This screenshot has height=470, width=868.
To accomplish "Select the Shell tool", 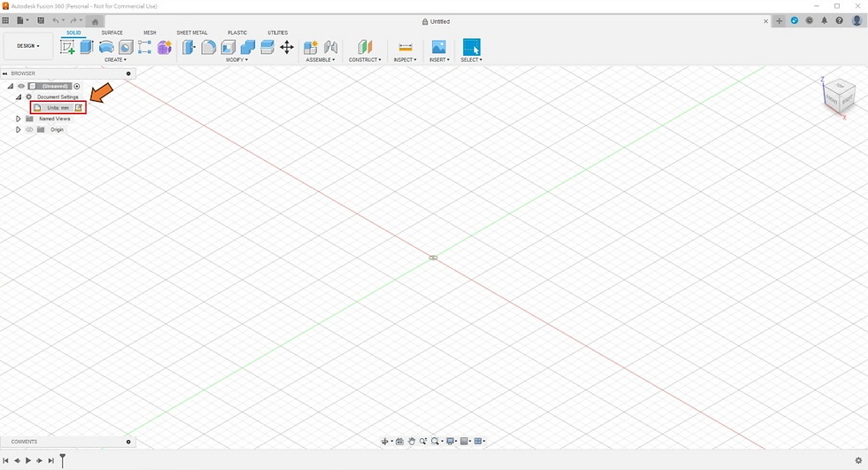I will (229, 48).
